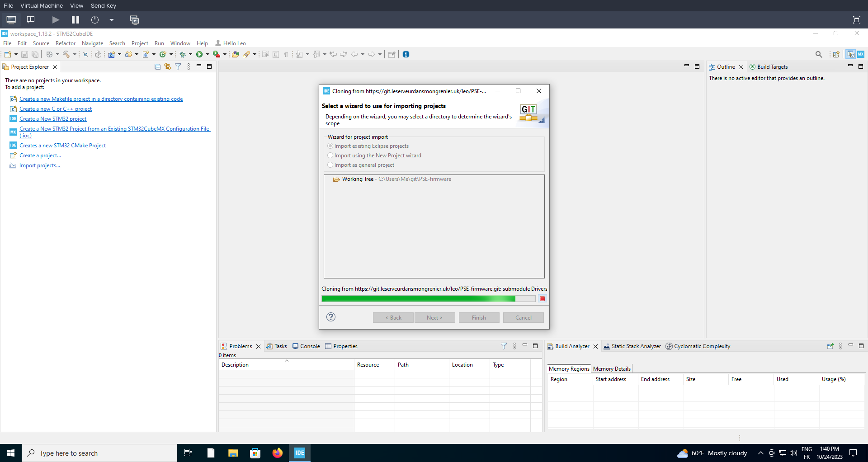Switch to Cyclomatic Complexity tab
The height and width of the screenshot is (462, 868).
pos(698,346)
